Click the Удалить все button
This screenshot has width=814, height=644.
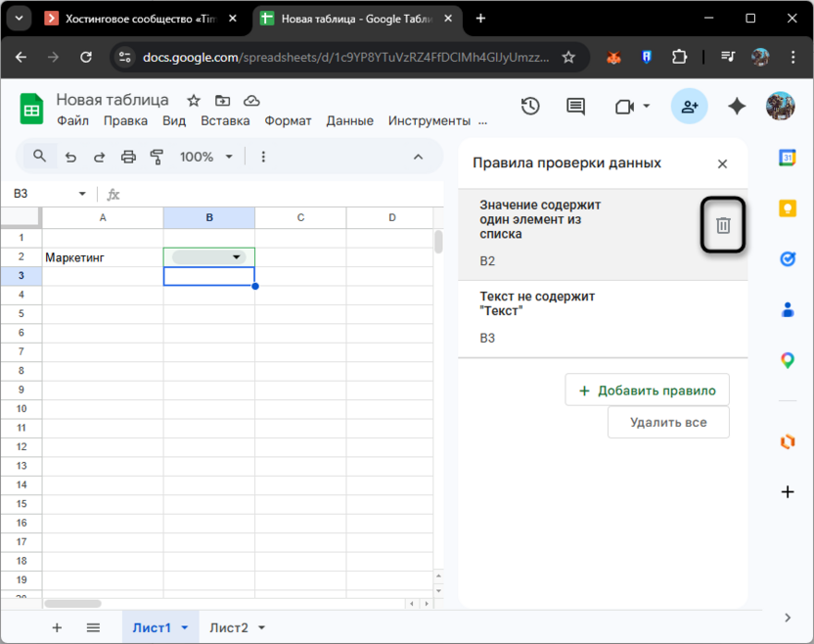(x=668, y=423)
